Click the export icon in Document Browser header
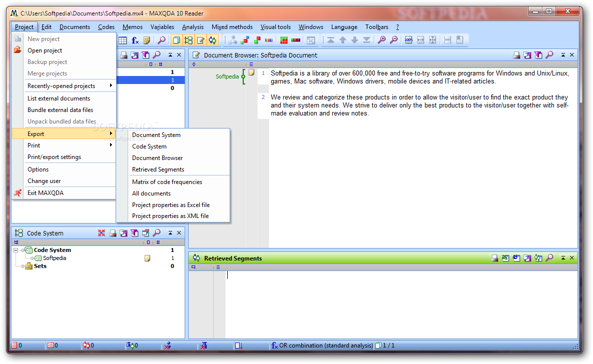This screenshot has height=364, width=593. coord(527,55)
